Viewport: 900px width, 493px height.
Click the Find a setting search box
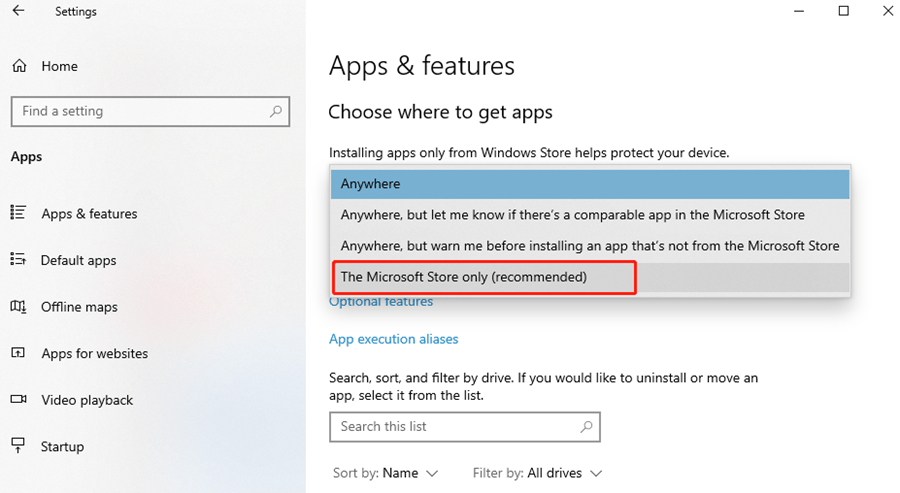coord(150,111)
